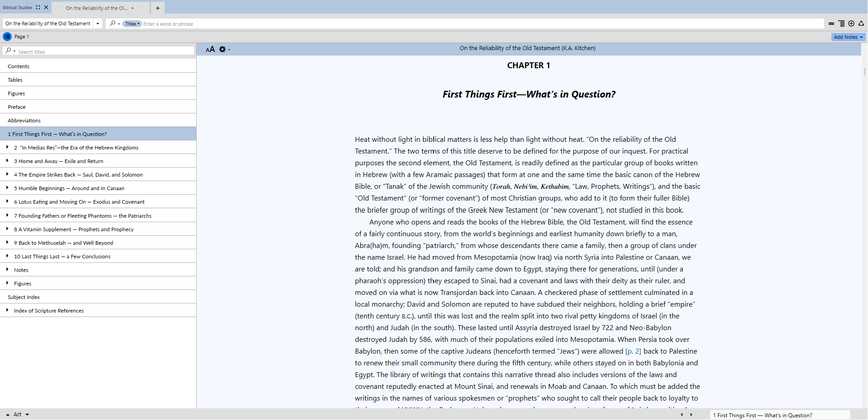Open the tab's dropdown arrow
The height and width of the screenshot is (420, 868).
pos(132,8)
